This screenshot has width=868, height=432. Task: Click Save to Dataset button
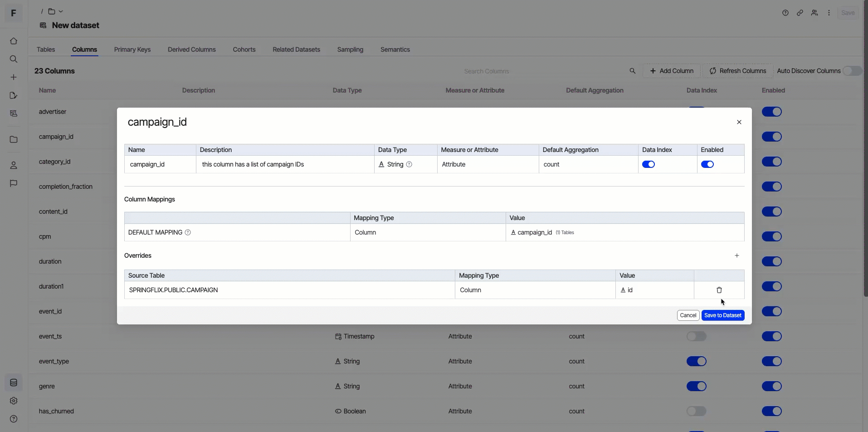coord(723,315)
